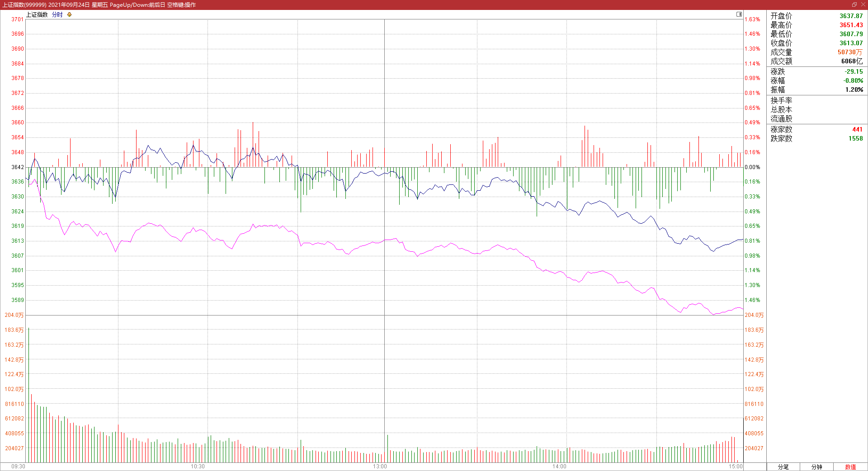Switch to the 分笔 tab
868x471 pixels.
[x=783, y=467]
